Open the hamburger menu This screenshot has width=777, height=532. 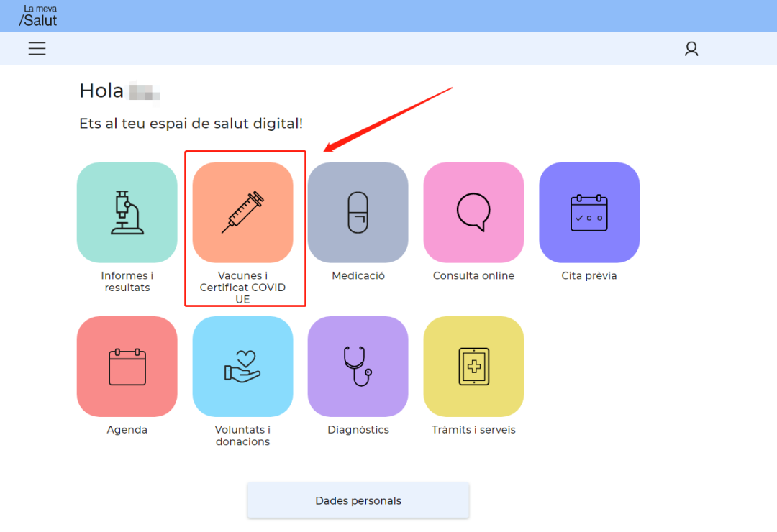(37, 49)
